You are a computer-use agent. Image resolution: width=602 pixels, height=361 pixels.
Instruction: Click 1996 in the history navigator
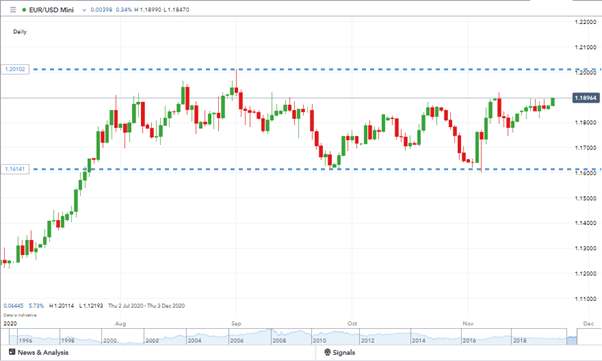pyautogui.click(x=25, y=341)
